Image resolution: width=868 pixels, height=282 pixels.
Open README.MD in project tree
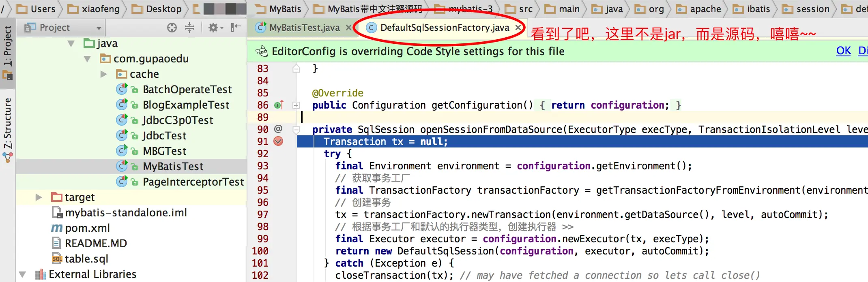click(x=96, y=244)
